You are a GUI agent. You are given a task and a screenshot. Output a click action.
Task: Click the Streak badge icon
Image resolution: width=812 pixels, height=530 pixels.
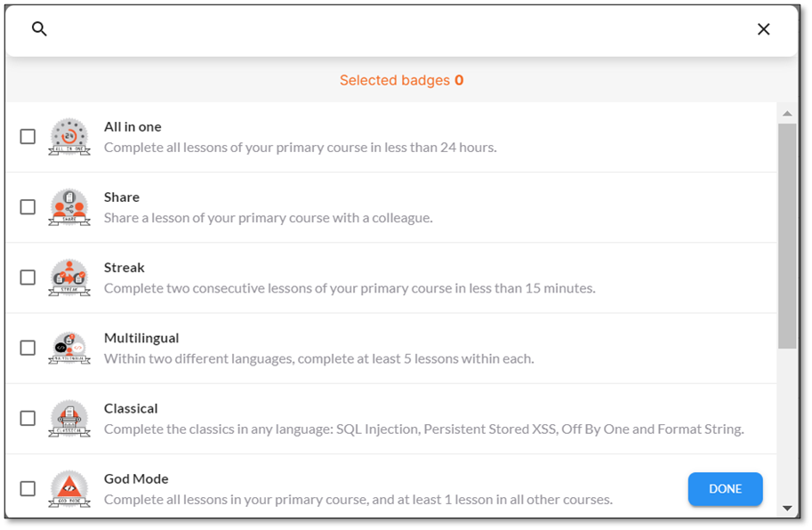[x=69, y=277]
